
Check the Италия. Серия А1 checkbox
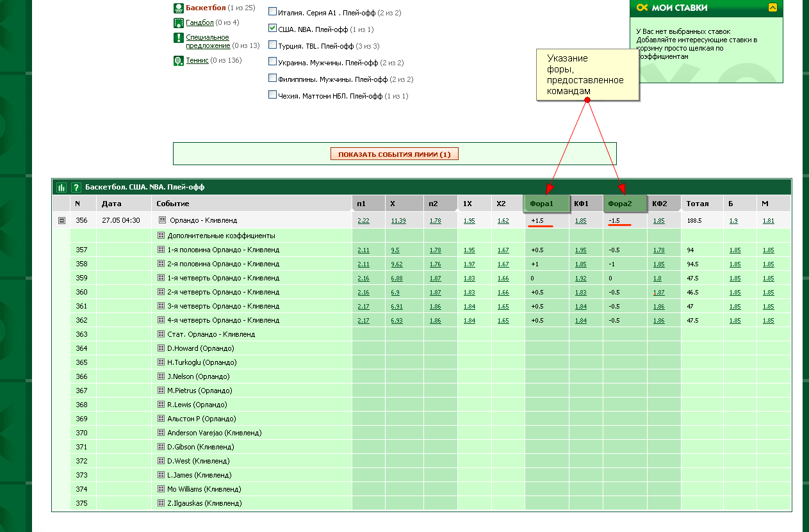(x=272, y=12)
